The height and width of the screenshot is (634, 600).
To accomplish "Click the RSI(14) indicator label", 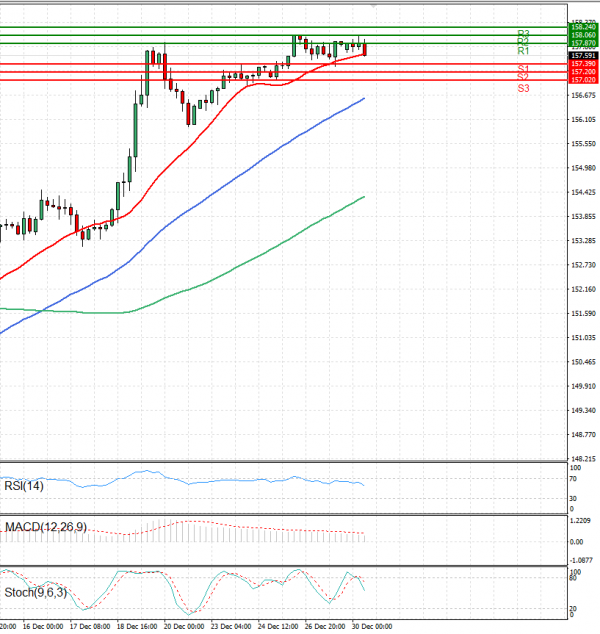I will tap(23, 486).
